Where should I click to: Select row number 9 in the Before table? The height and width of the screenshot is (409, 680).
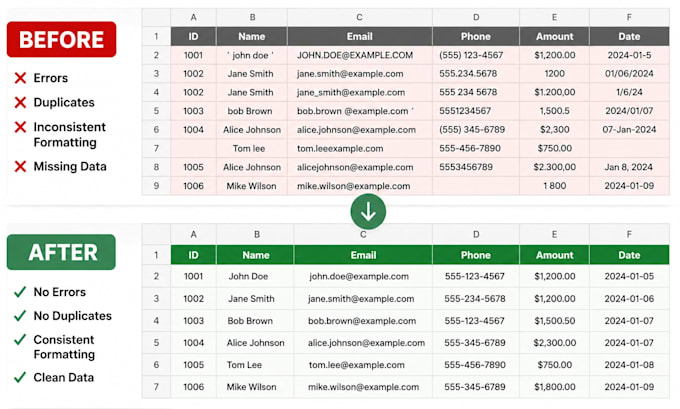pyautogui.click(x=156, y=186)
